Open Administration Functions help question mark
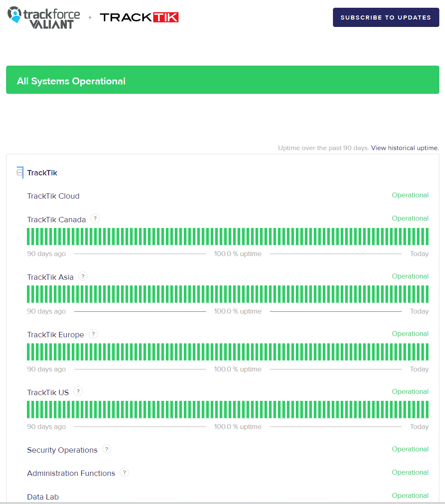The height and width of the screenshot is (504, 445). point(124,473)
